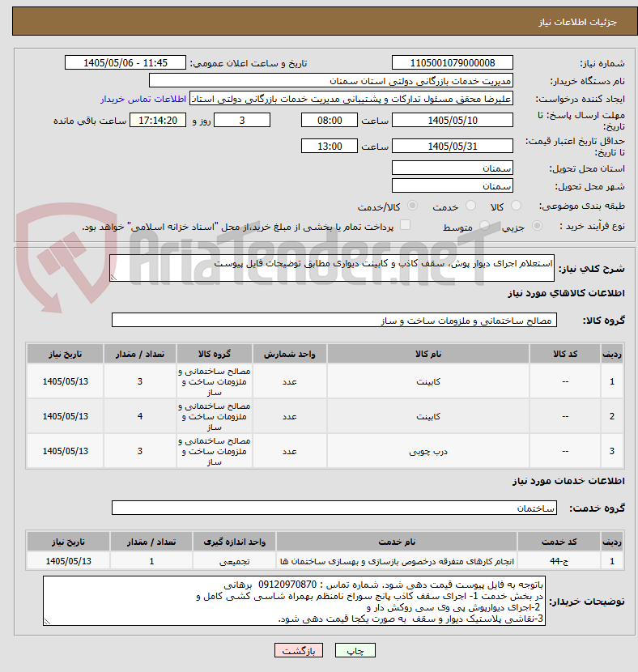
Task: Click the کد کالا column header
Action: [565, 354]
